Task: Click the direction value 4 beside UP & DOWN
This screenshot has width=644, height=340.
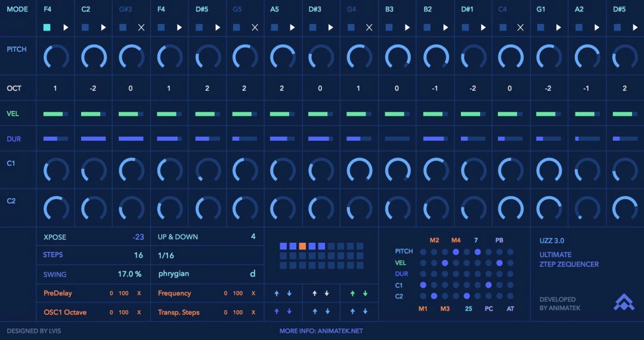Action: (x=253, y=236)
